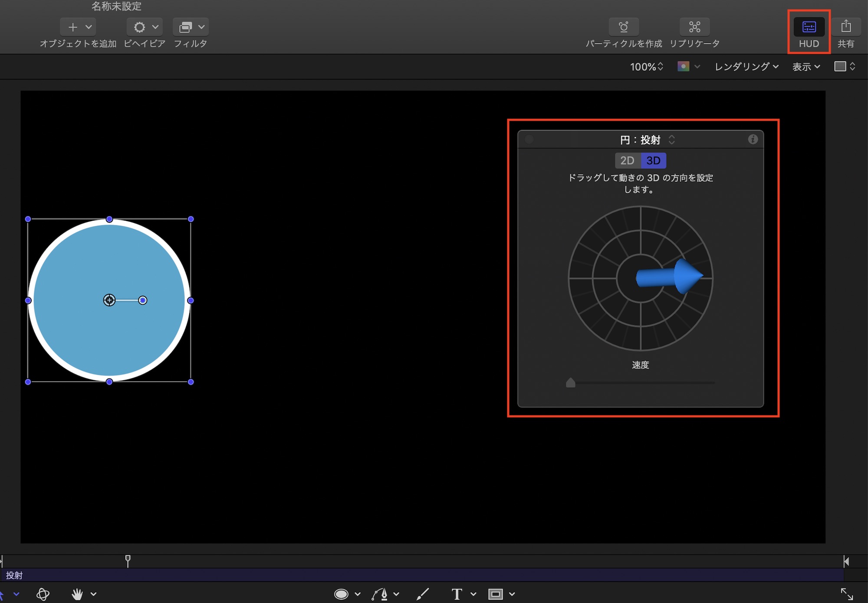Open the Rendering (レンダリング) menu
The height and width of the screenshot is (603, 868).
[746, 66]
